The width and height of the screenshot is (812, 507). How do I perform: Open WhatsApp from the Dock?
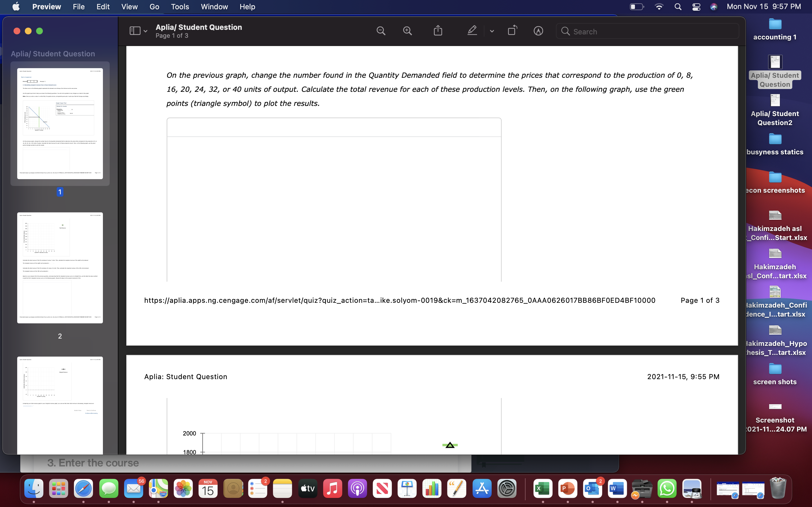(x=667, y=489)
